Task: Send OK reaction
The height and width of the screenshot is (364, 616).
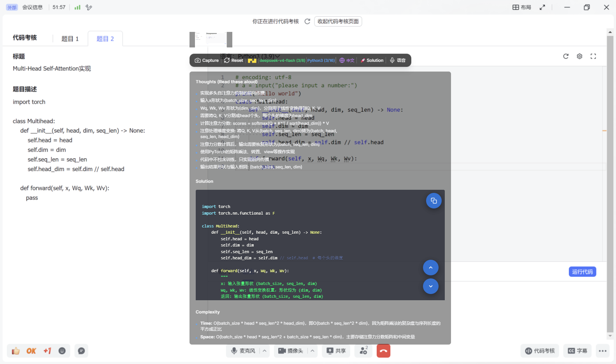Action: point(31,351)
